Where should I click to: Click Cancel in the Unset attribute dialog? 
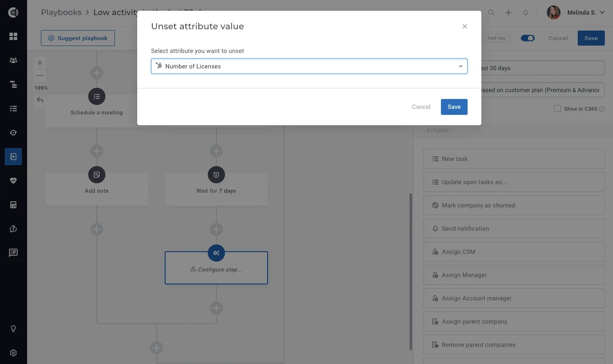[x=421, y=107]
